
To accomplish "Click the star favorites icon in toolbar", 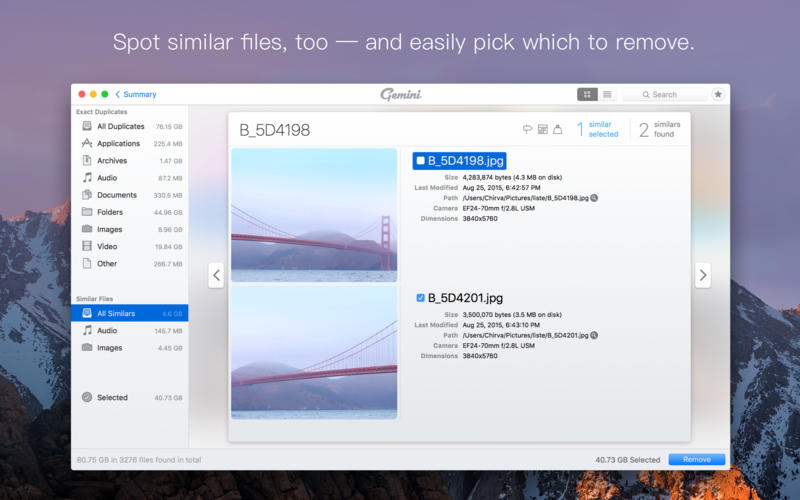I will coord(718,94).
